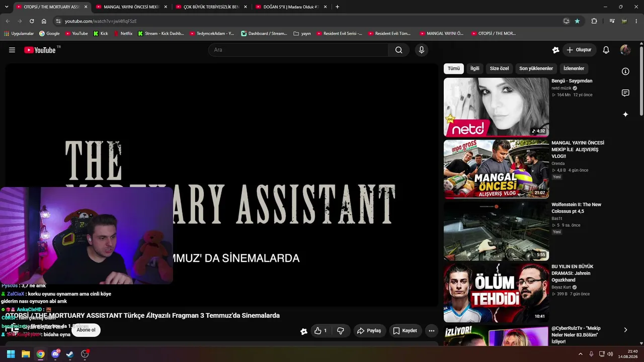Image resolution: width=644 pixels, height=362 pixels.
Task: Open the Kick bookmark
Action: coord(101,33)
